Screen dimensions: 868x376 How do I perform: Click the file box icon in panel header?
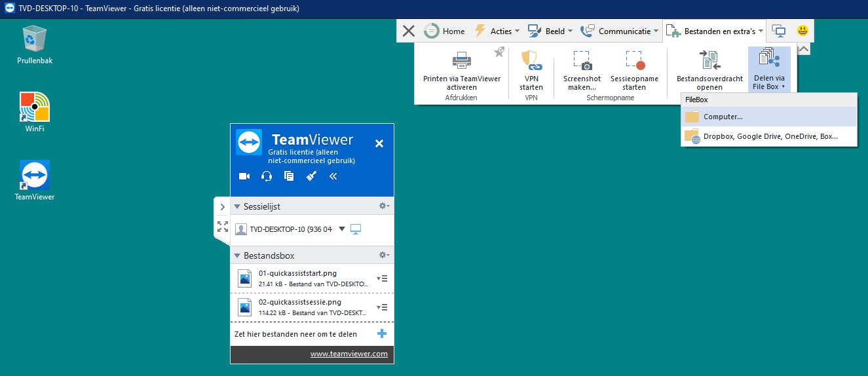click(x=289, y=176)
